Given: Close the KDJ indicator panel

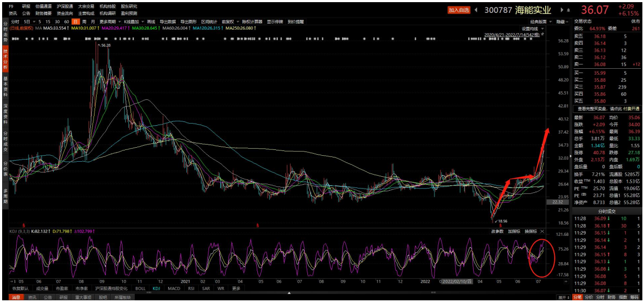Looking at the screenshot, I should pos(542,231).
